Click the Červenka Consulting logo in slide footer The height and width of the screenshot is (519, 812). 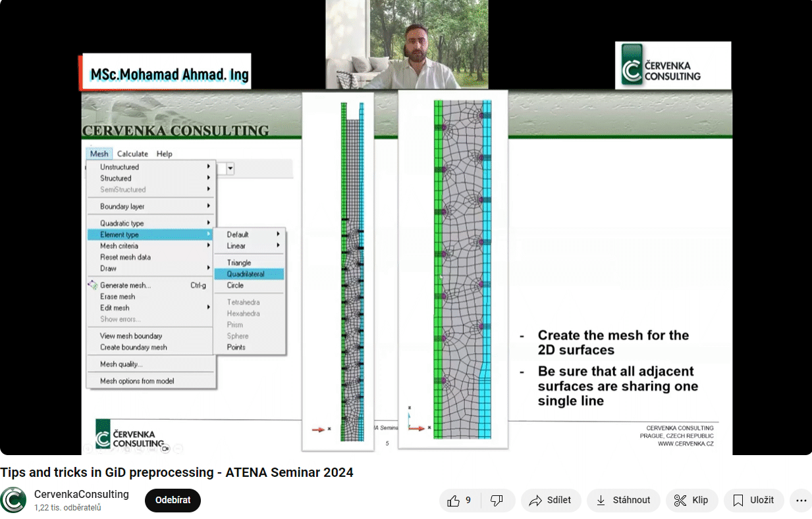[129, 435]
